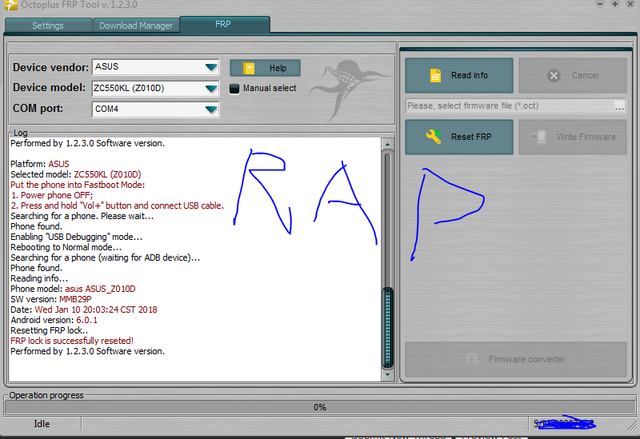Click the log scroll down arrow

387,375
